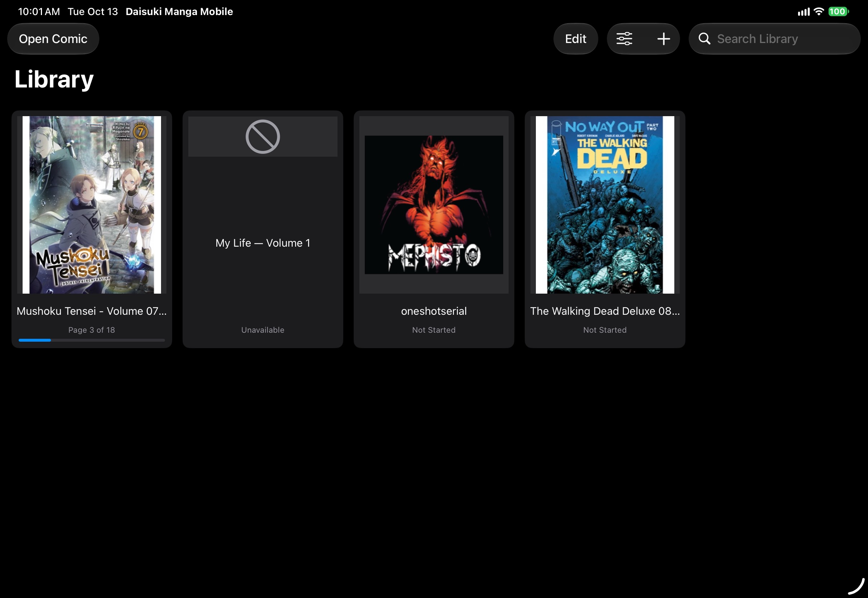Tap the Wi-Fi icon in status bar
The width and height of the screenshot is (868, 598).
click(x=819, y=11)
